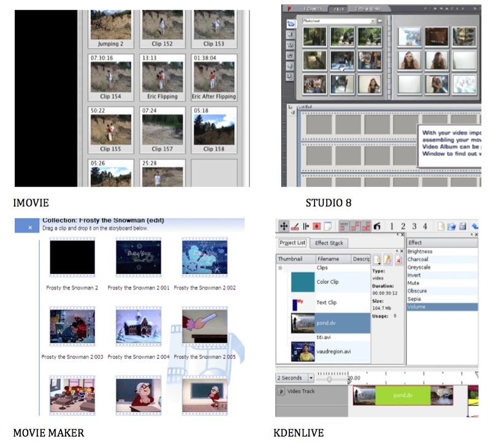Select Kdenlive spacer tool
504x447 pixels.
[306, 226]
